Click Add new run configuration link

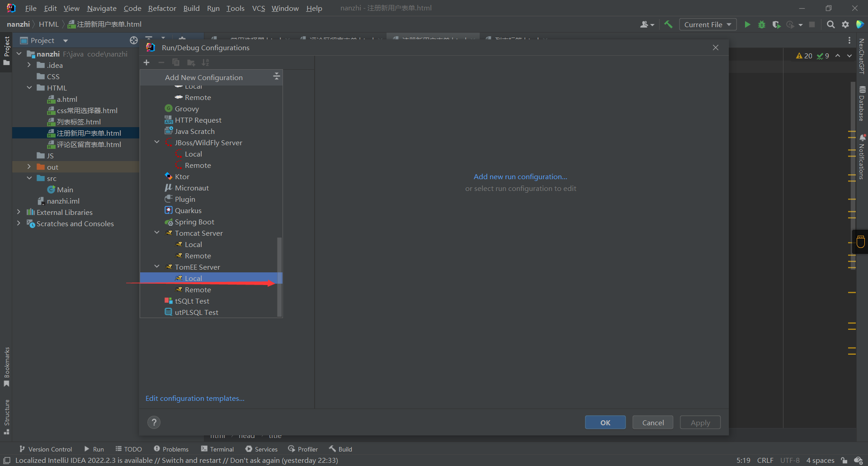[520, 176]
